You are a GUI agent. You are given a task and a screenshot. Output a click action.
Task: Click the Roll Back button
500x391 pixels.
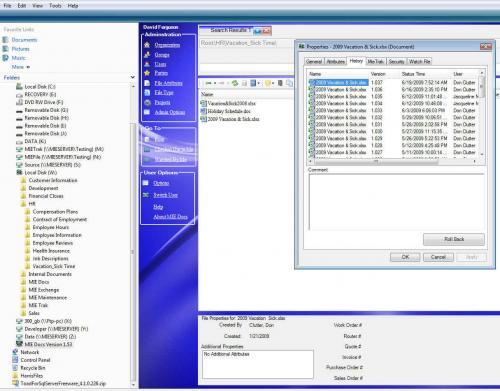pyautogui.click(x=454, y=239)
